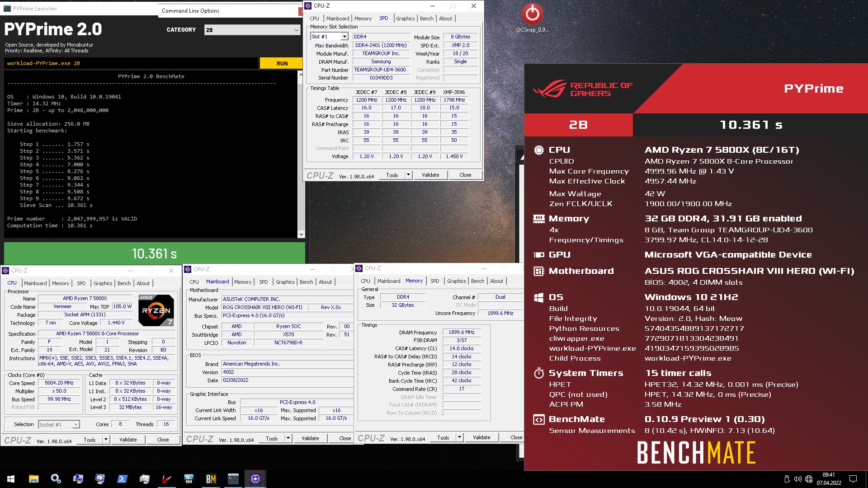The image size is (868, 488).
Task: Open the Socket #1 selection dropdown
Action: 59,424
